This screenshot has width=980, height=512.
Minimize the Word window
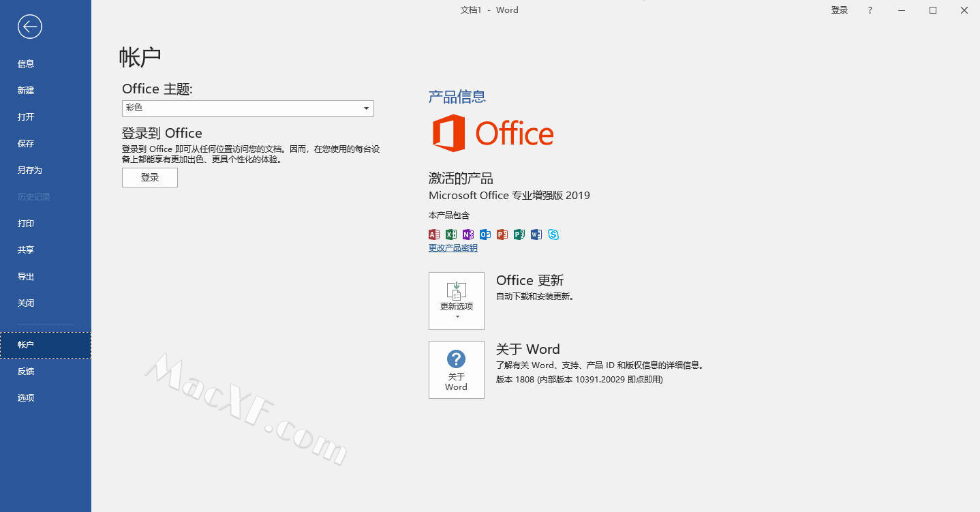tap(902, 10)
